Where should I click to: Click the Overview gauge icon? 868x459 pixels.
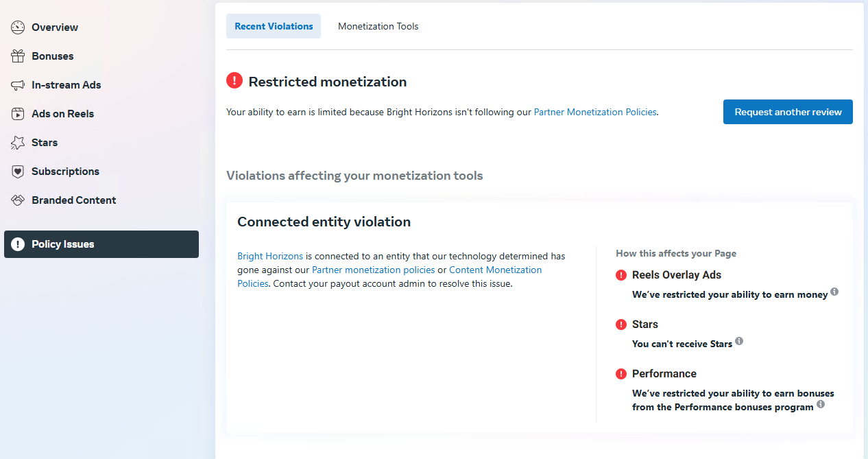18,27
